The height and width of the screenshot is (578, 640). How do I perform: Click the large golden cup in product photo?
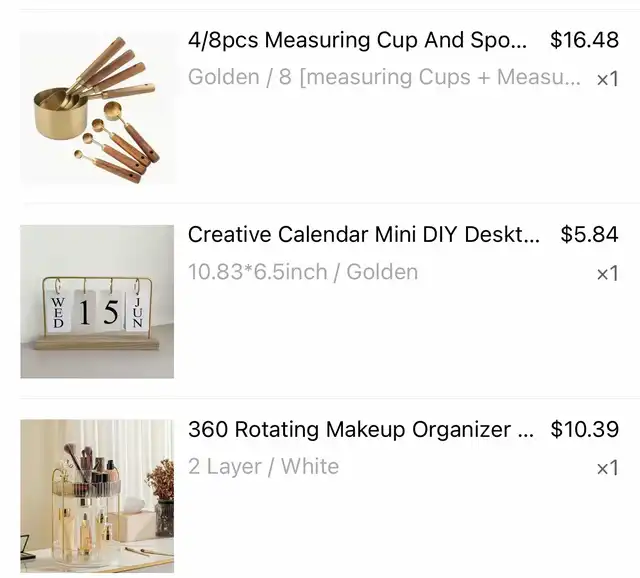point(60,113)
